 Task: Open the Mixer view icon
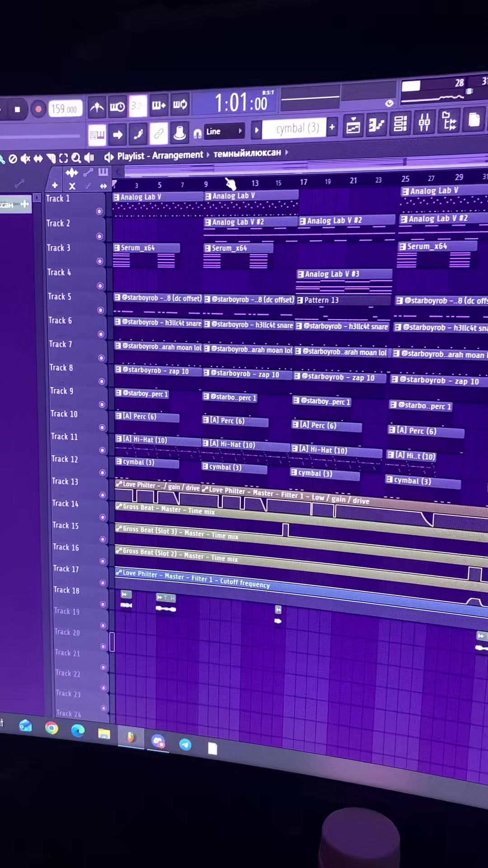pyautogui.click(x=424, y=122)
